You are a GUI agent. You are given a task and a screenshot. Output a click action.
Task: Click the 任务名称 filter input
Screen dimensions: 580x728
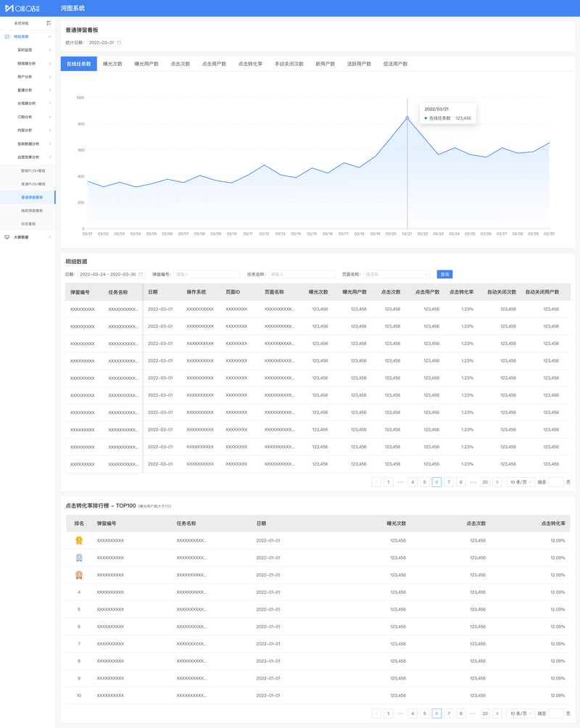[302, 274]
